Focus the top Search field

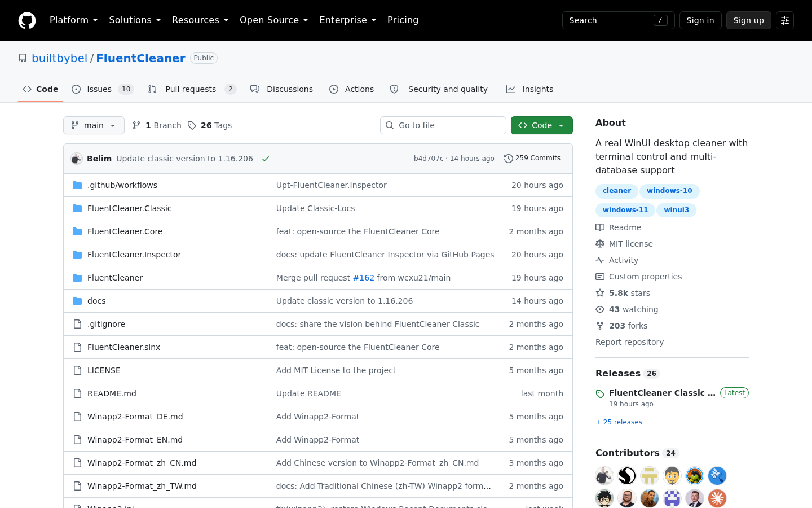(618, 20)
